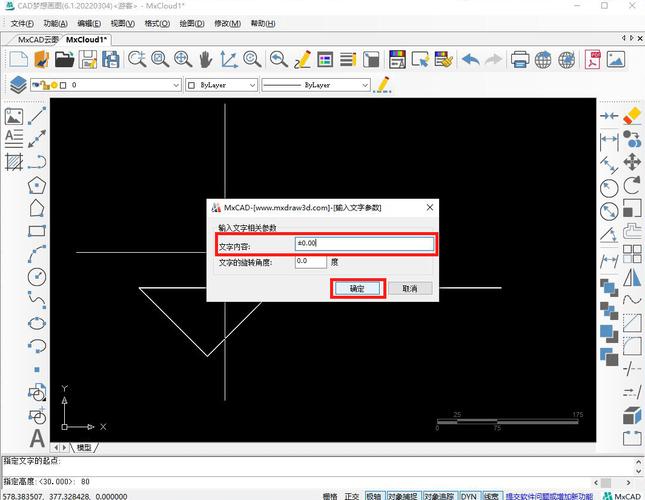Toggle 极轴 polar tracking in status bar
645x500 pixels.
373,495
